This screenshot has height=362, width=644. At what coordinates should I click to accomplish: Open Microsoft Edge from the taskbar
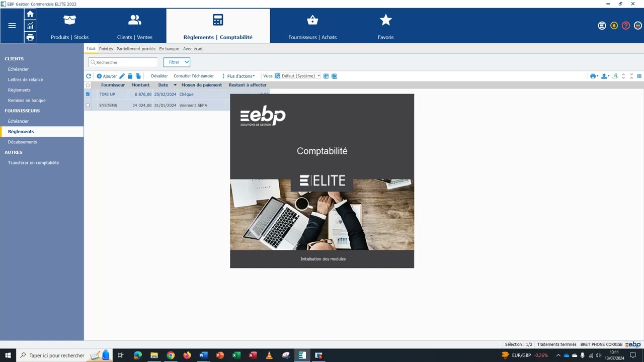pos(137,355)
